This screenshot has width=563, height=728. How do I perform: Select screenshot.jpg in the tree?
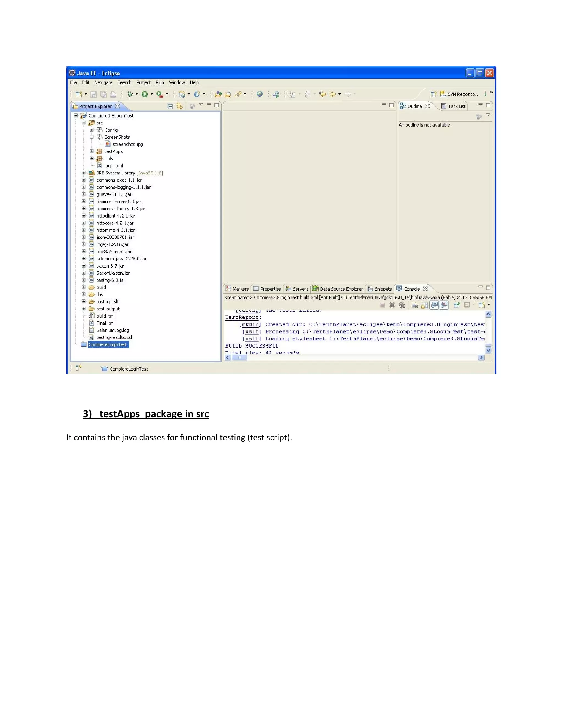127,144
